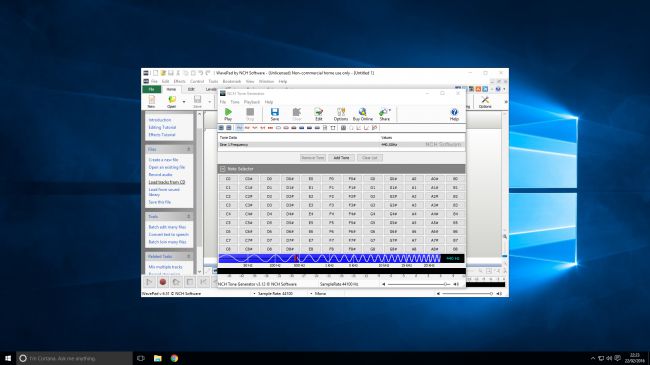Image resolution: width=650 pixels, height=365 pixels.
Task: Open the Introduction link in the WavePad sidebar
Action: (160, 120)
